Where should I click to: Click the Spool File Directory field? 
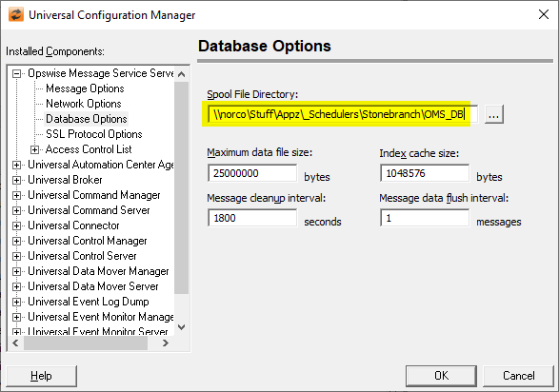point(343,114)
